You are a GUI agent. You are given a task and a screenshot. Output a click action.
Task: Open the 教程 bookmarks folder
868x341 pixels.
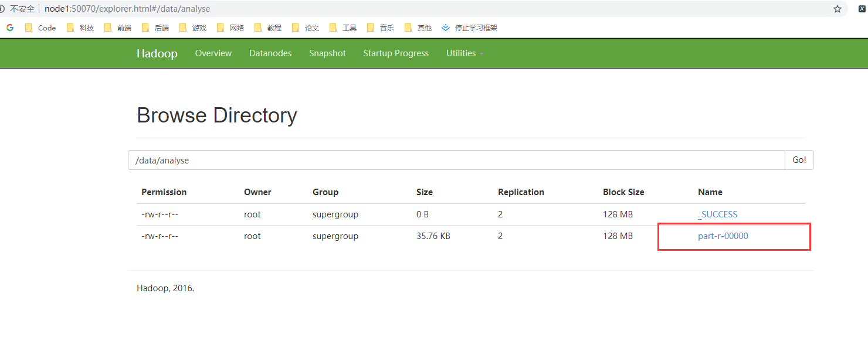coord(268,28)
